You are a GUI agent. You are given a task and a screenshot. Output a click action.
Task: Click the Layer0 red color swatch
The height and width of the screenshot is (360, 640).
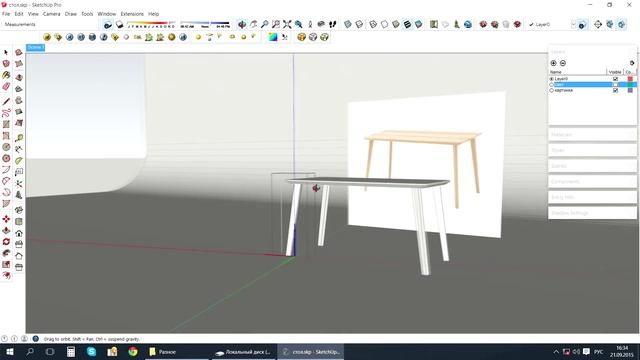point(630,79)
